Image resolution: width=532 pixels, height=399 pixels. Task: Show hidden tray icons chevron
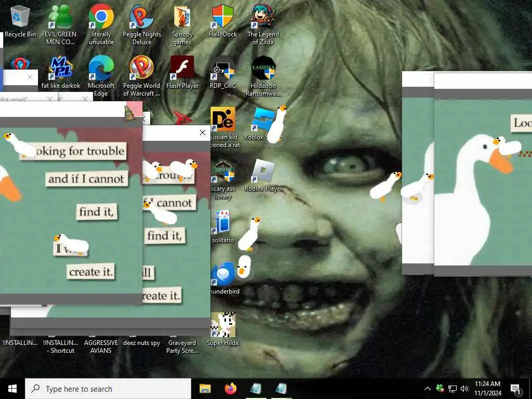tap(428, 389)
